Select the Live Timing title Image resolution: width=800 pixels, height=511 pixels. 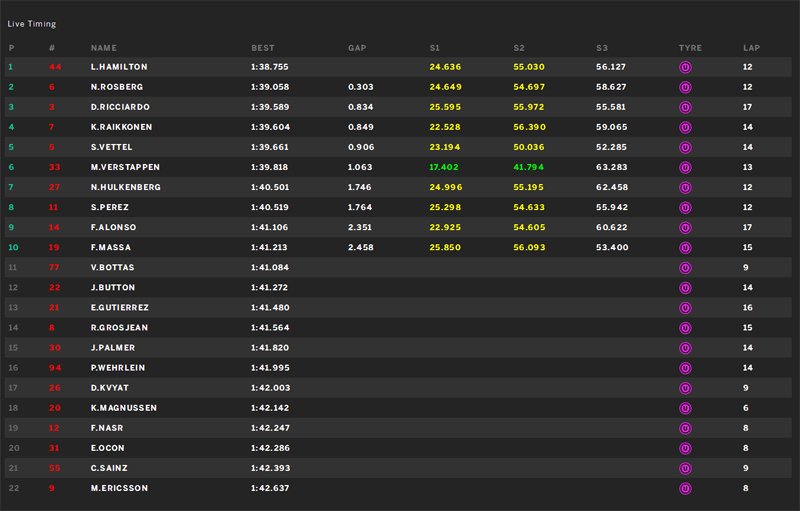[32, 23]
